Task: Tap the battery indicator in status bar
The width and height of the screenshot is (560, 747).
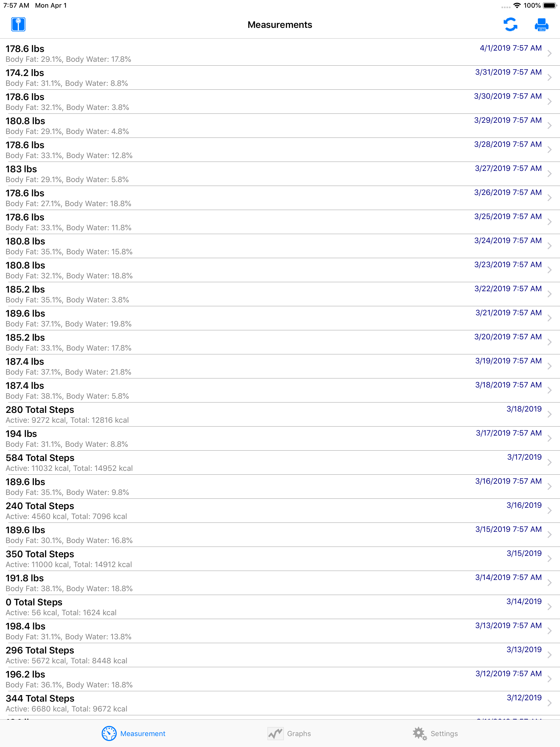Action: pos(550,5)
